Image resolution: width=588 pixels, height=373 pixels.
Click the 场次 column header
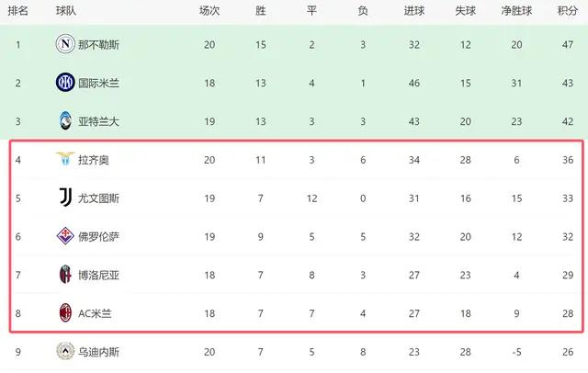(209, 11)
